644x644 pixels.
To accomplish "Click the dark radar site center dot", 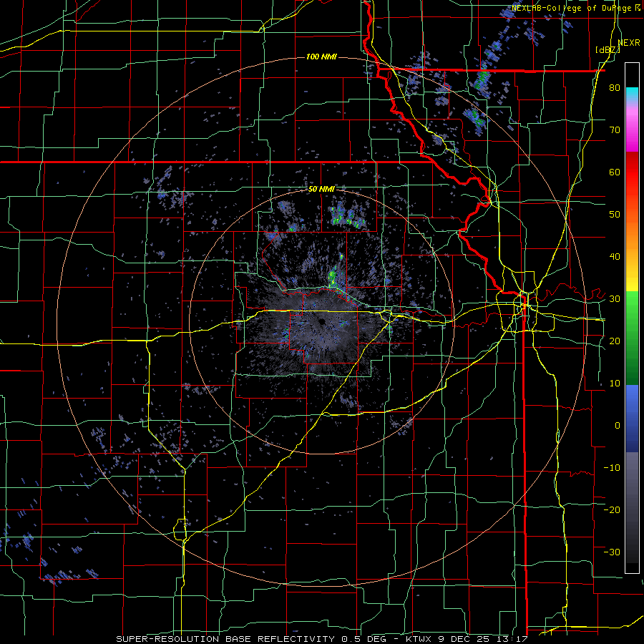I will pyautogui.click(x=321, y=321).
